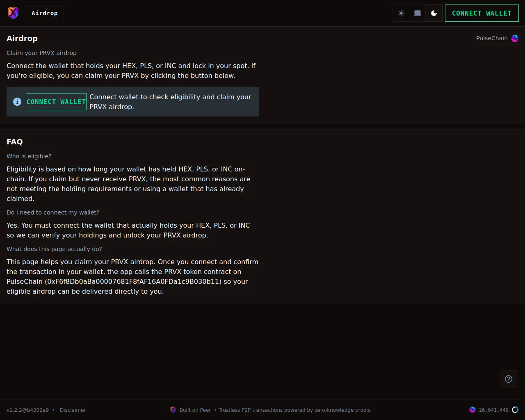Screen dimensions: 525x420
Task: Open the Disclaimer link in footer
Action: coord(73,410)
